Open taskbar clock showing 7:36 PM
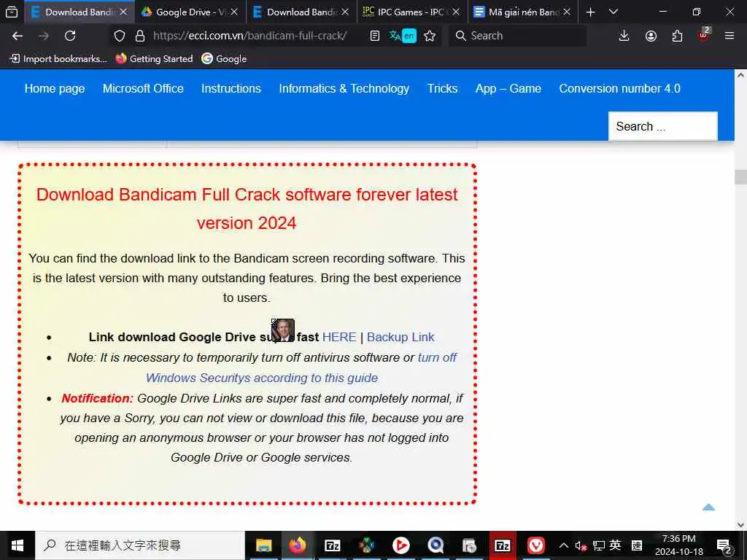Screen dimensions: 747x560 coord(679,545)
